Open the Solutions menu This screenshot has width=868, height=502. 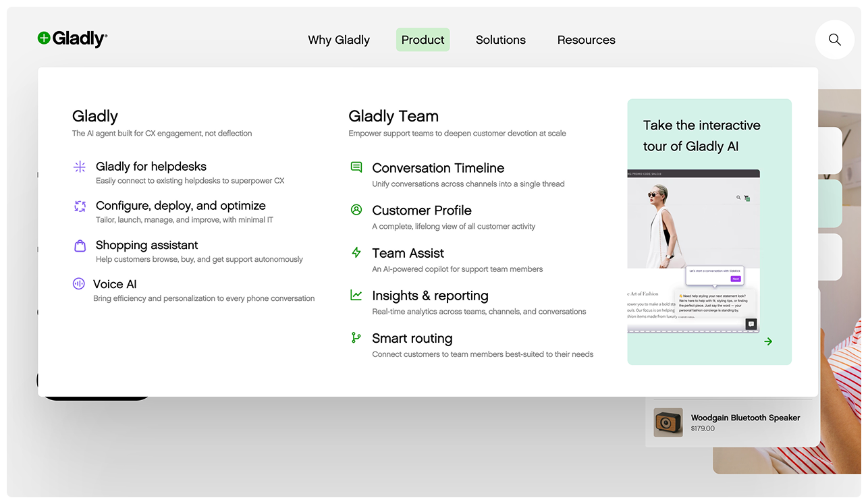coord(501,40)
